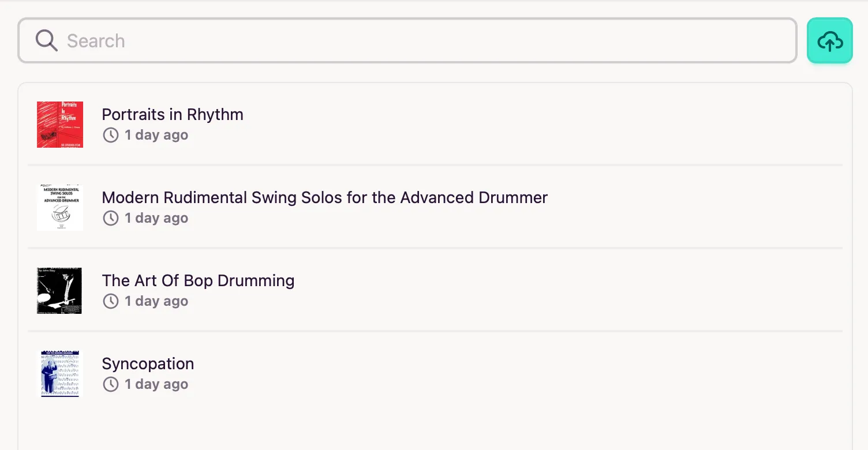This screenshot has height=450, width=868.
Task: Click clock icon under Modern Rudimental Swing Solos
Action: click(x=110, y=218)
